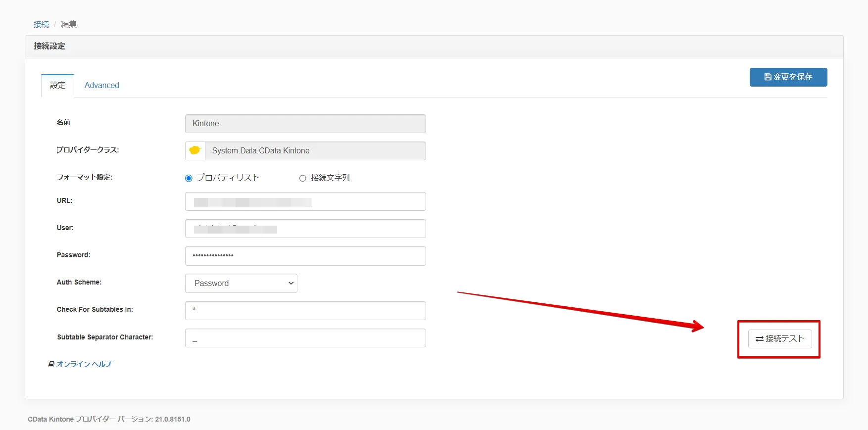Click the 名前 field containing Kintone

305,124
